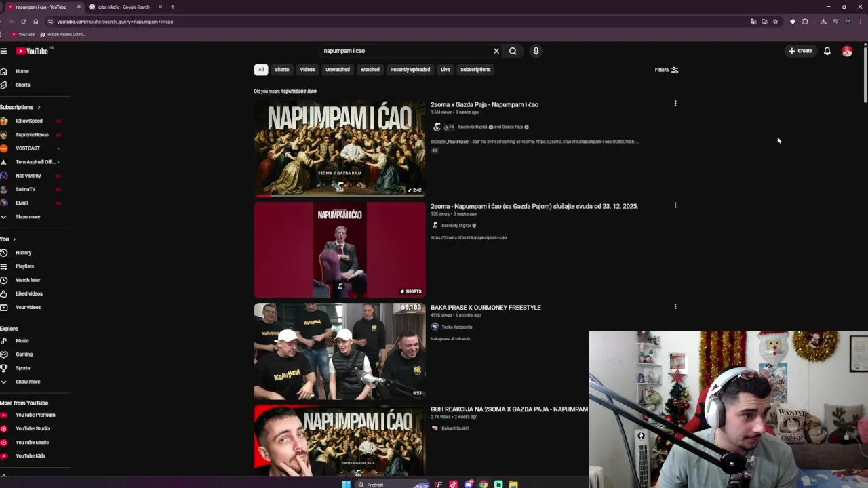The image size is (868, 488).
Task: Submit search with the magnifier button
Action: 513,51
